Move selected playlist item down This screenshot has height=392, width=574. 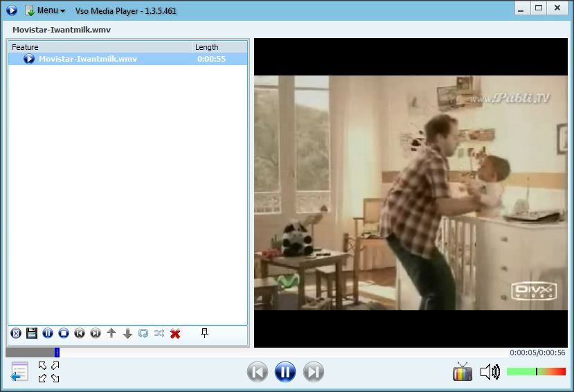(x=127, y=333)
